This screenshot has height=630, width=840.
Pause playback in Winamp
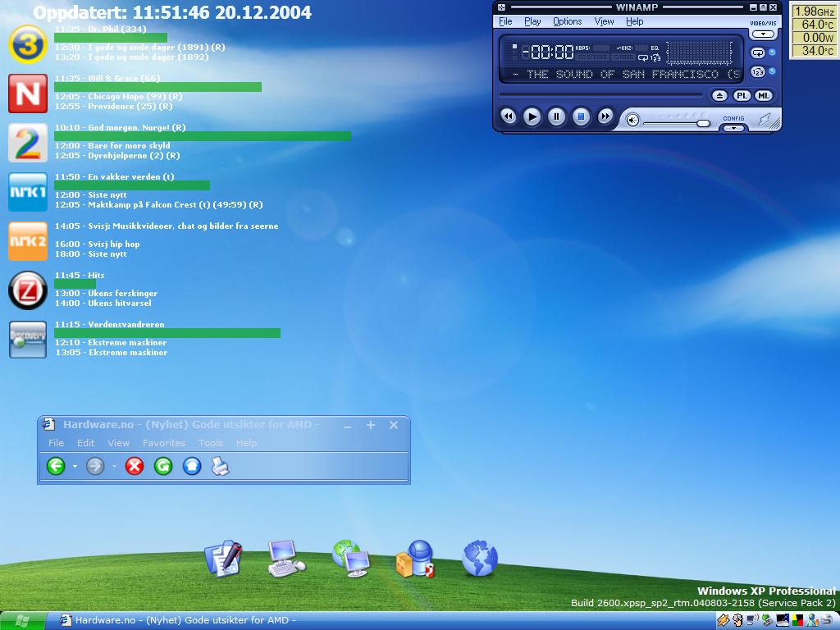pyautogui.click(x=556, y=116)
